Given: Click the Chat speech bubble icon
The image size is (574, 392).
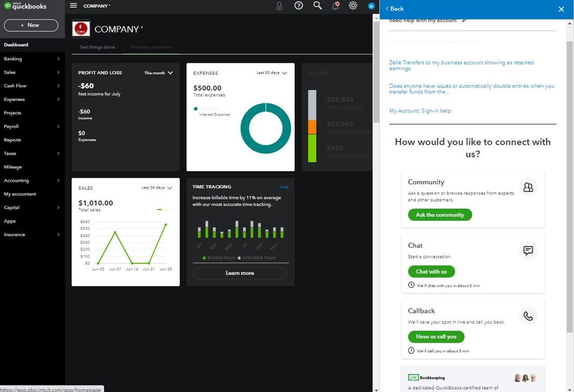Looking at the screenshot, I should click(x=528, y=251).
